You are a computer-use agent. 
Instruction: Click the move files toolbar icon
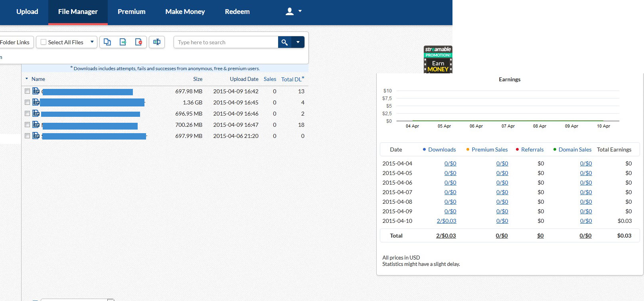(123, 42)
